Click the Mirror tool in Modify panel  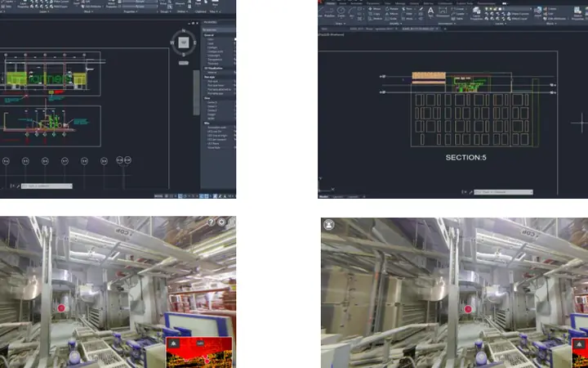coord(392,14)
